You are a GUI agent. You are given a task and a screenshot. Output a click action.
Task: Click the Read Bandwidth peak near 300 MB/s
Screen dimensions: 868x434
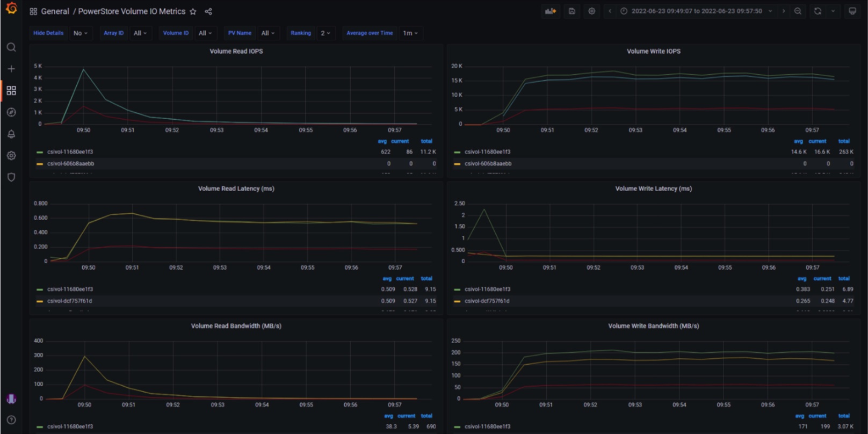click(84, 357)
